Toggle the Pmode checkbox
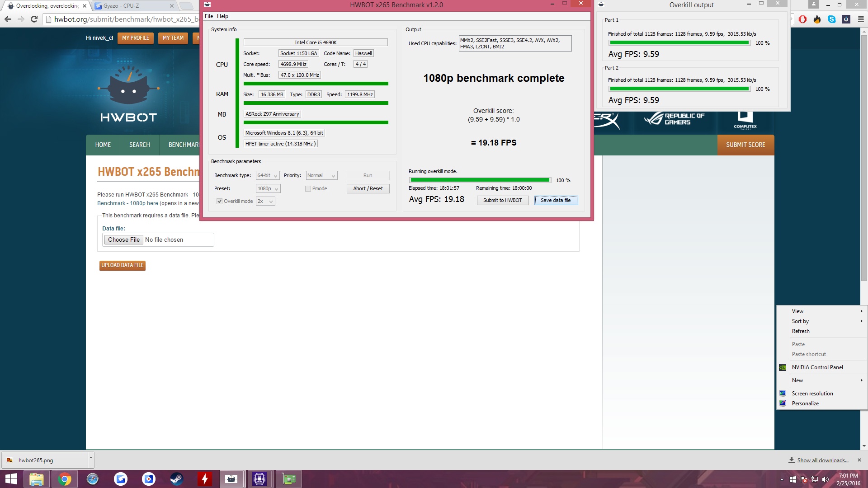Screen dimensions: 868x488 pos(308,189)
